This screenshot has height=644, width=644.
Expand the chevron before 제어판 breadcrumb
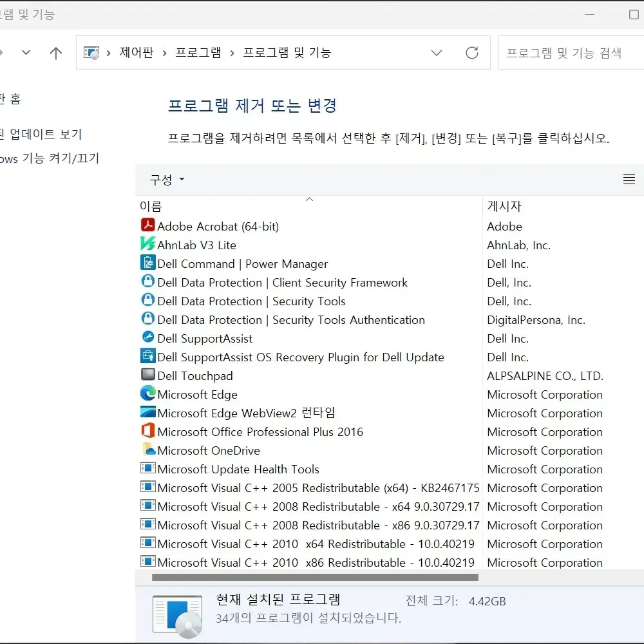[108, 53]
